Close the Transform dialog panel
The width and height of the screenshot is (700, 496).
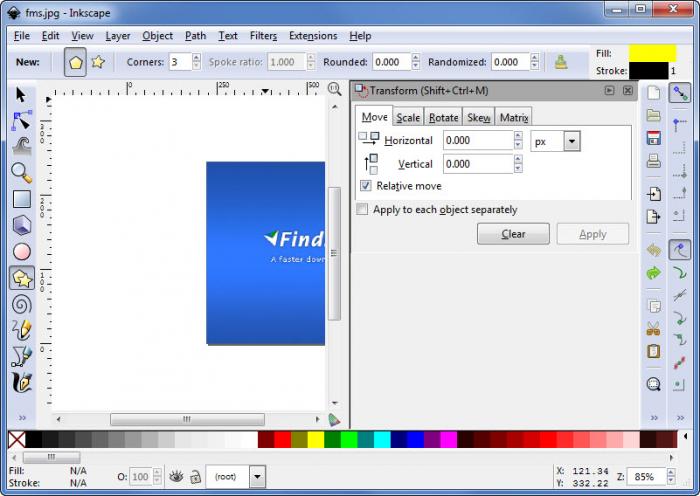tap(628, 91)
